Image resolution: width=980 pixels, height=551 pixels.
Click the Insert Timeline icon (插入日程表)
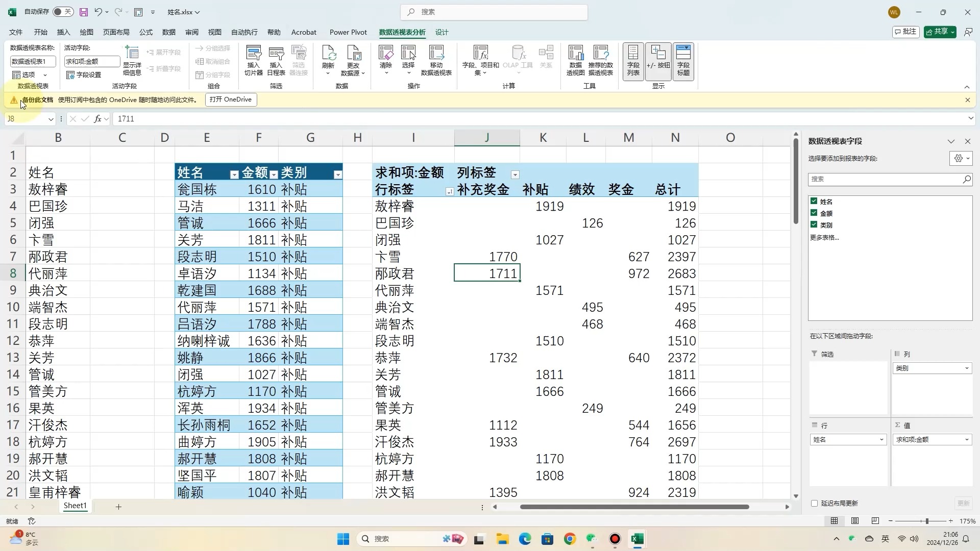276,54
